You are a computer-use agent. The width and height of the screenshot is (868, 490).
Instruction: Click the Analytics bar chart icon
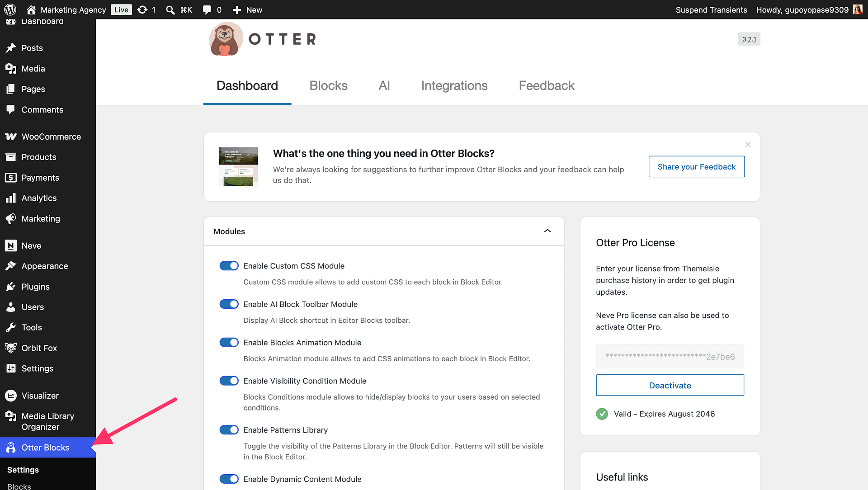click(x=11, y=198)
